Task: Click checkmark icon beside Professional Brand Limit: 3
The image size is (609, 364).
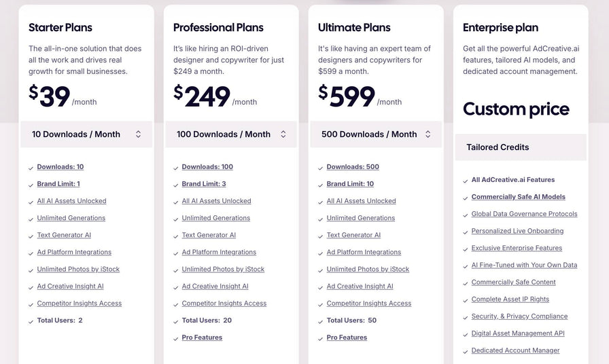Action: coord(176,185)
